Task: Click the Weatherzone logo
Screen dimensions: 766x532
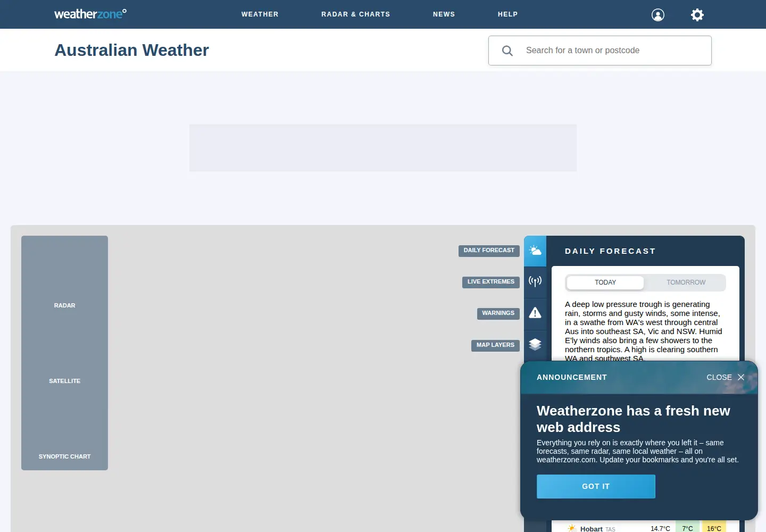Action: (90, 14)
